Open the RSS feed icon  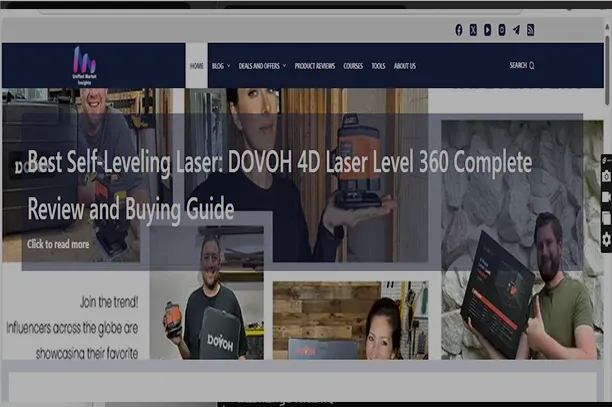(x=530, y=30)
